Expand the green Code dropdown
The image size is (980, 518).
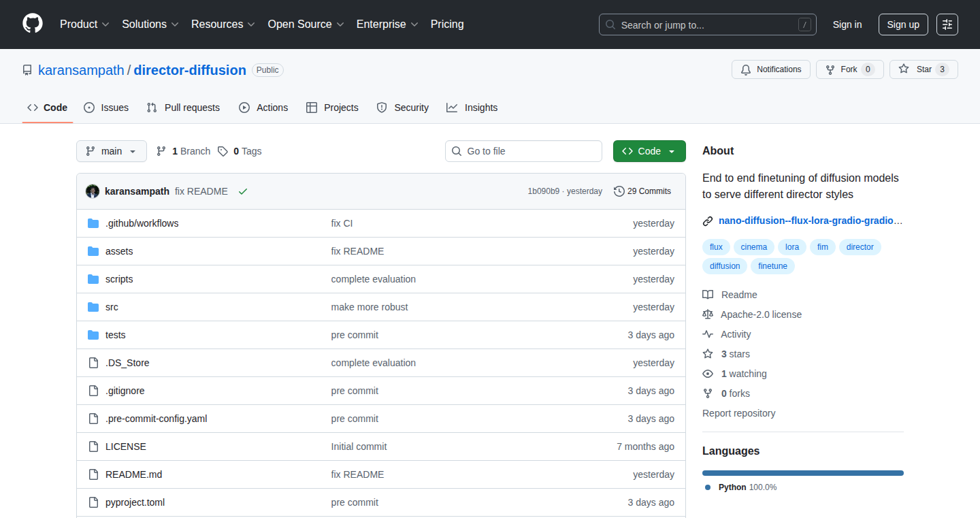[649, 151]
